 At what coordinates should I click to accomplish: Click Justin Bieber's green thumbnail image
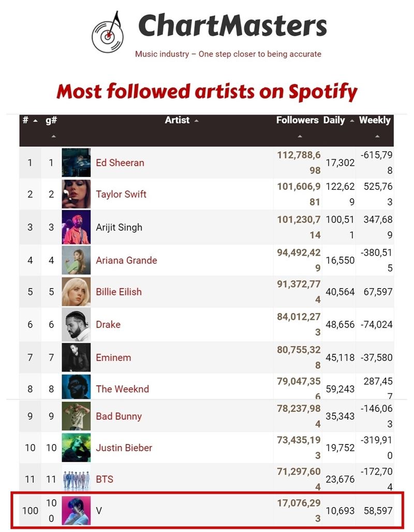76,448
